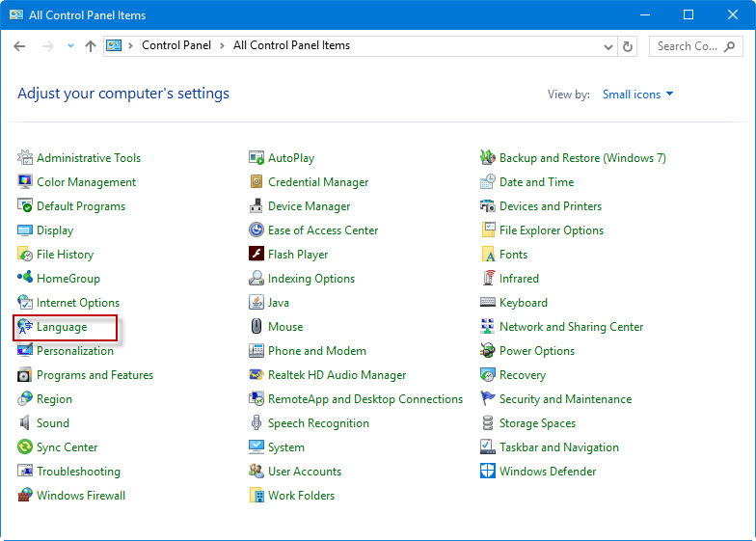Screen dimensions: 756x541
Task: Open Phone and Modem
Action: [x=317, y=351]
